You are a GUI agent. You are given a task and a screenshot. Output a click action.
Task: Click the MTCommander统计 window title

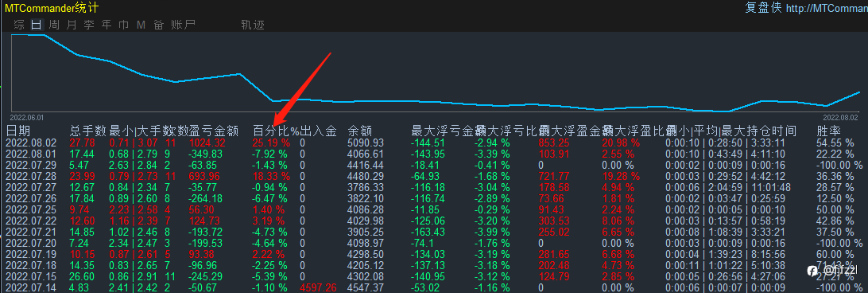pos(52,8)
